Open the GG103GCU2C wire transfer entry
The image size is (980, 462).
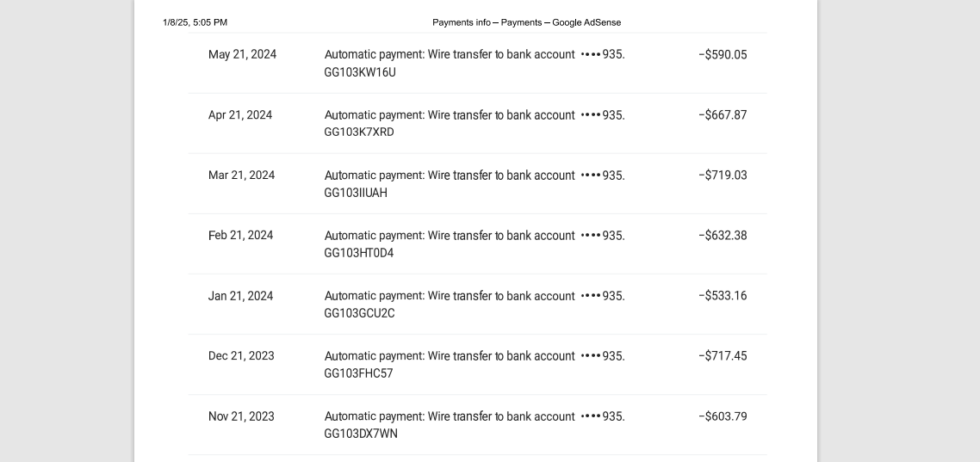click(474, 304)
